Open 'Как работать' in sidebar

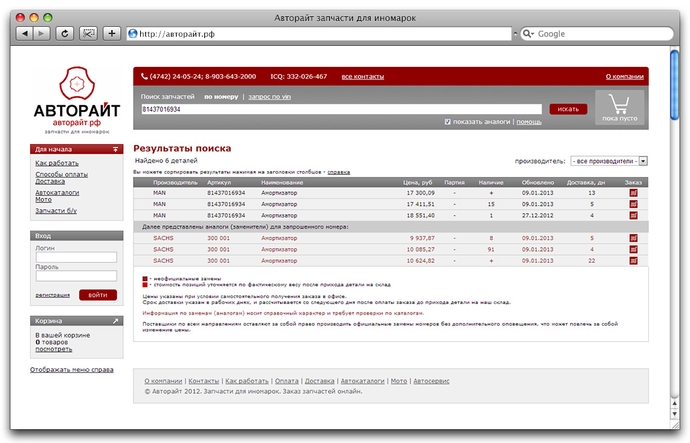click(x=57, y=163)
